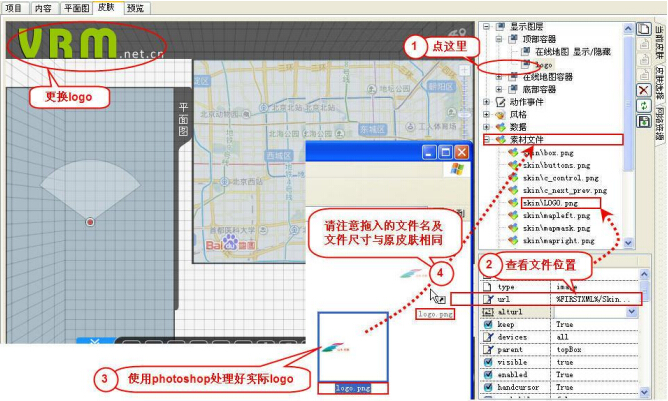Screen dimensions: 668x401
Task: Toggle the handcursor checkbox
Action: coord(488,387)
